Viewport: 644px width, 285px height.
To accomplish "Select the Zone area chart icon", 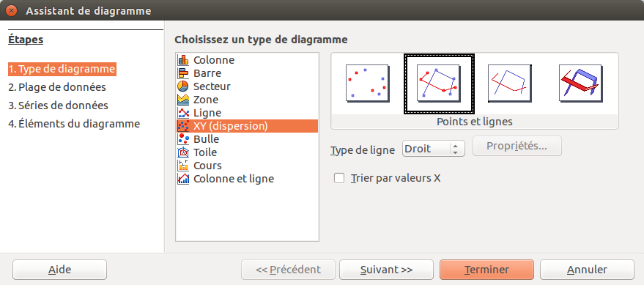I will pos(182,100).
